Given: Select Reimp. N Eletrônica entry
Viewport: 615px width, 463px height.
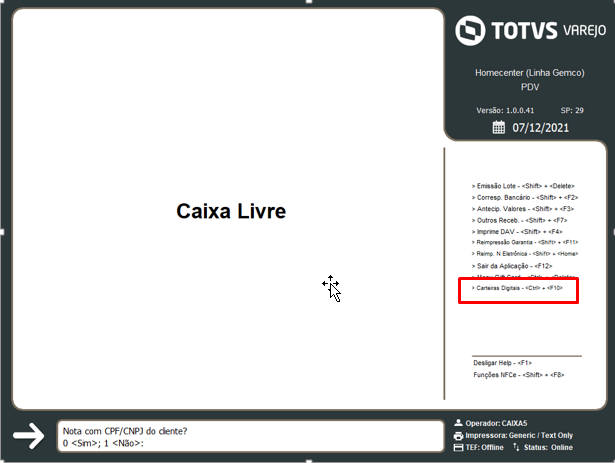Looking at the screenshot, I should pos(525,253).
